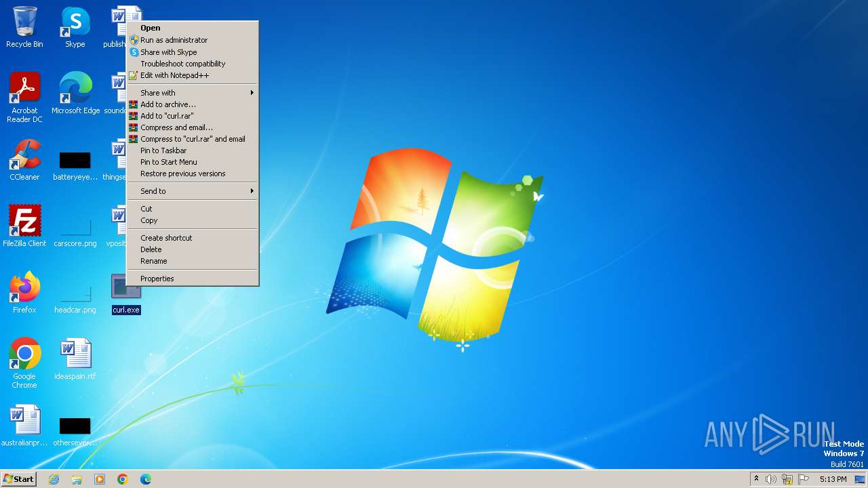The height and width of the screenshot is (488, 868).
Task: Expand the Share with submenu
Action: click(193, 93)
